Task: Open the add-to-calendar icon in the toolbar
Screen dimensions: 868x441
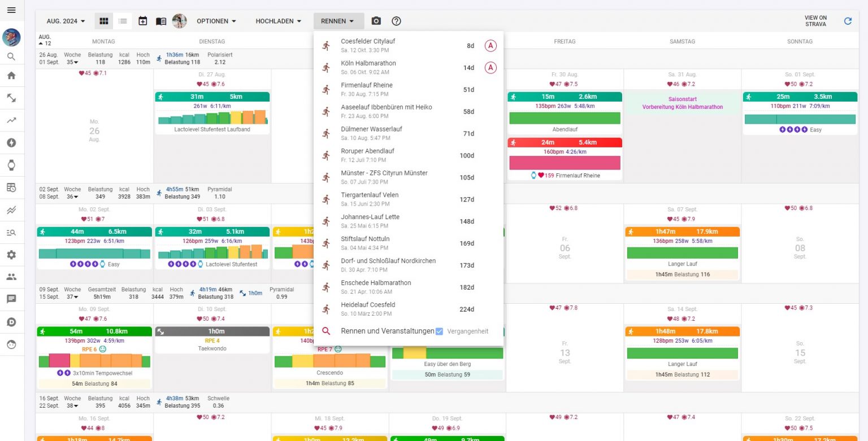Action: tap(142, 21)
